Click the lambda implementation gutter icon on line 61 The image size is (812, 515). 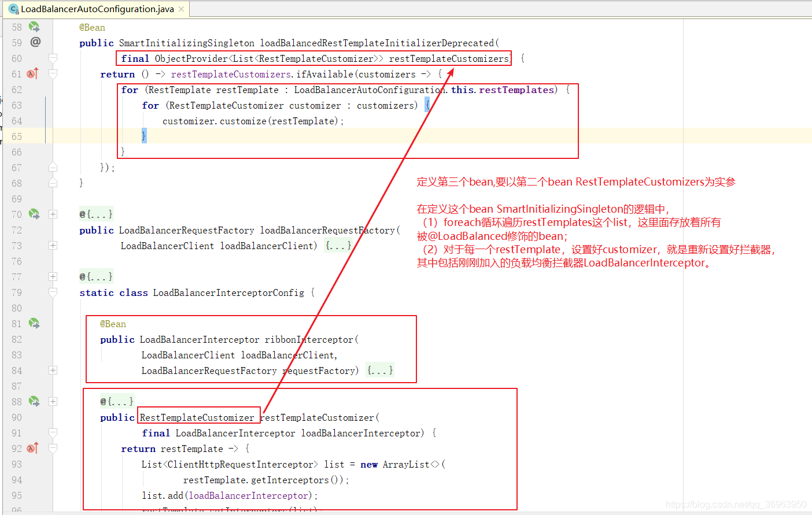click(32, 73)
